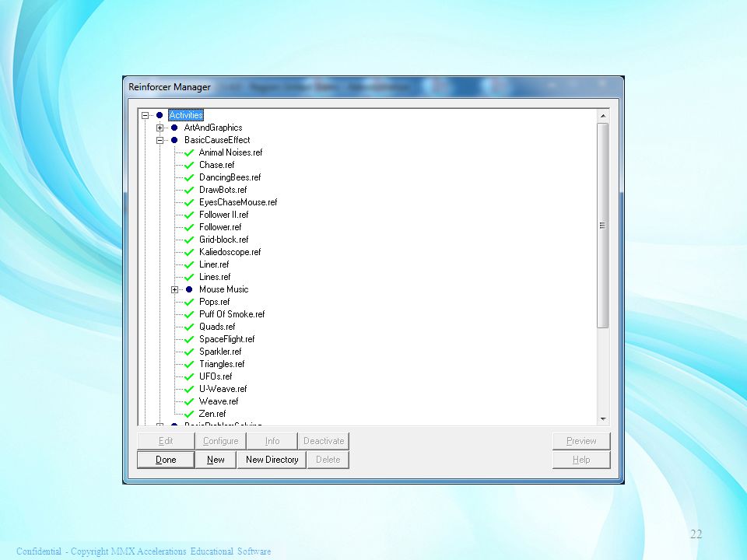The height and width of the screenshot is (560, 747).
Task: Select the U-Weave.ref file name
Action: pos(223,389)
